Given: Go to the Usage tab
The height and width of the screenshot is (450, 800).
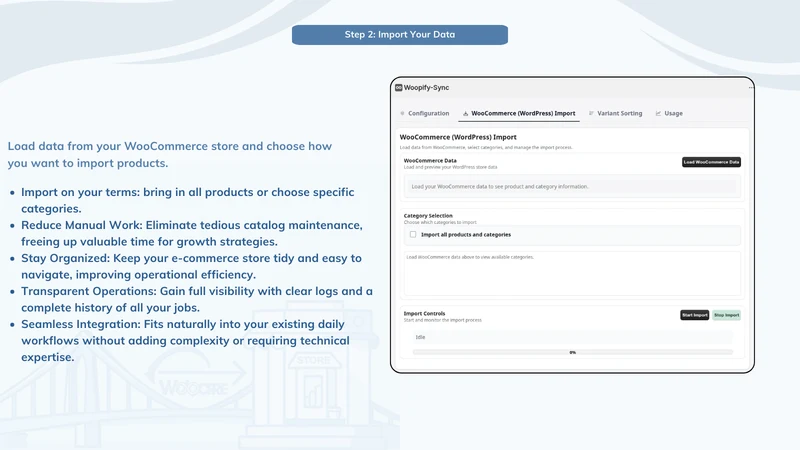Looking at the screenshot, I should (x=669, y=113).
